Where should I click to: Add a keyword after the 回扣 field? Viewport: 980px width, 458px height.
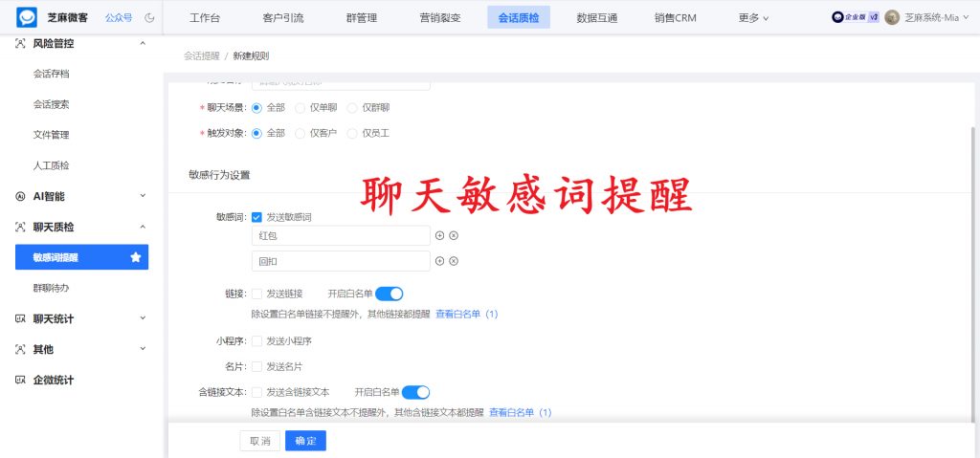[439, 261]
